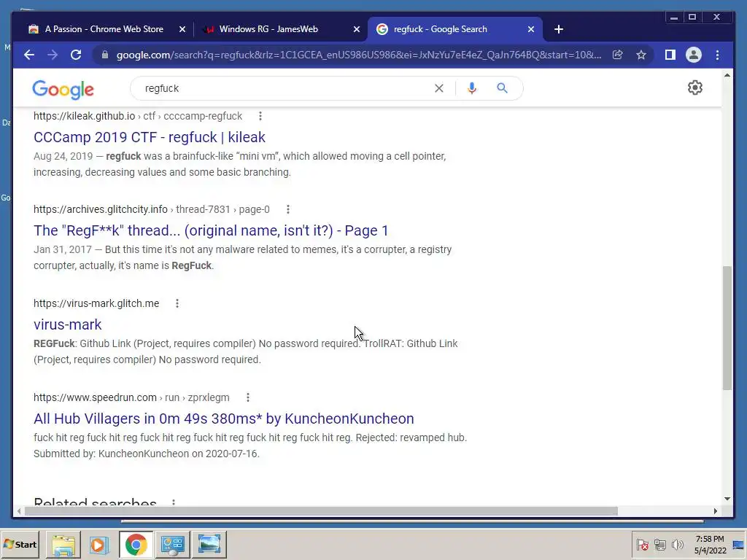Click the horizontal scrollbar left arrow
The image size is (747, 560).
(18, 511)
